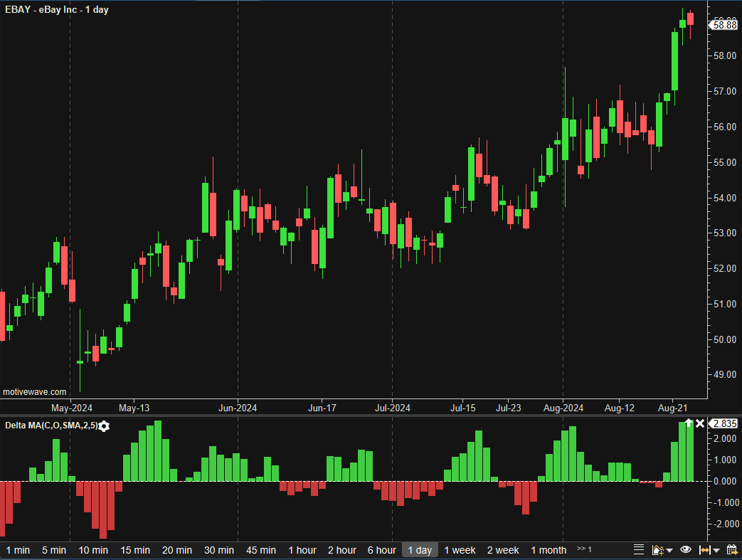Click the selected 1 day timeframe
This screenshot has width=742, height=560.
point(420,550)
